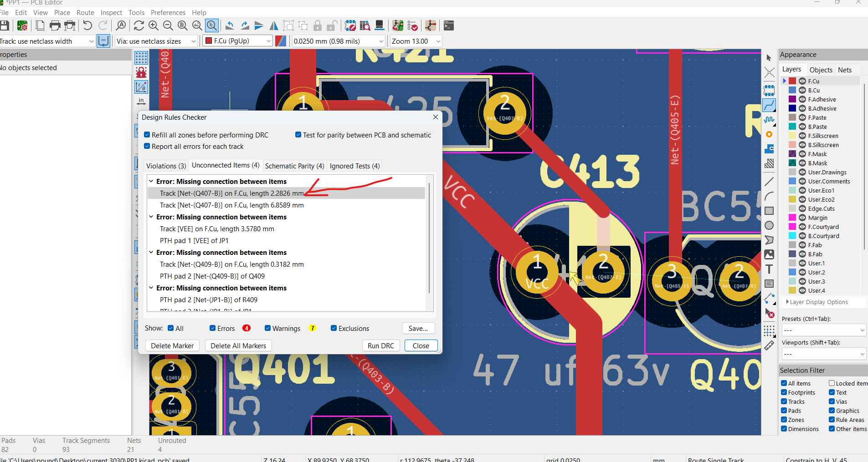
Task: Open the Presets dropdown
Action: (x=823, y=330)
